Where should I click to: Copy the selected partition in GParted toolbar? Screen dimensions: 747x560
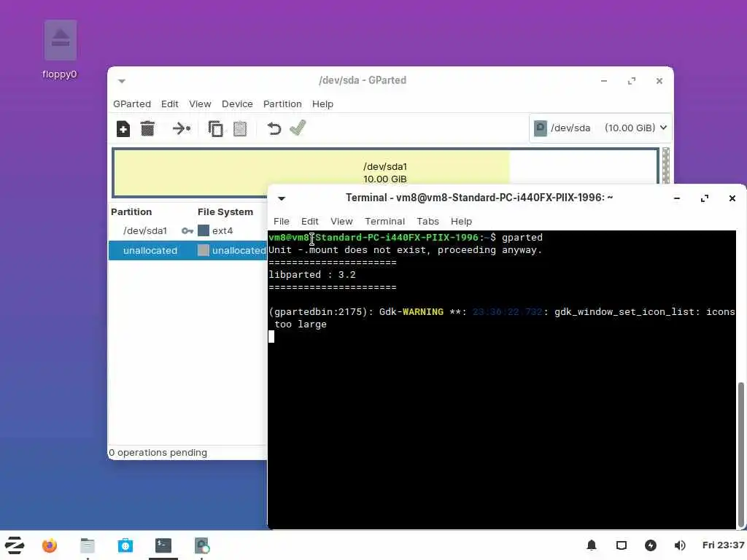coord(215,128)
